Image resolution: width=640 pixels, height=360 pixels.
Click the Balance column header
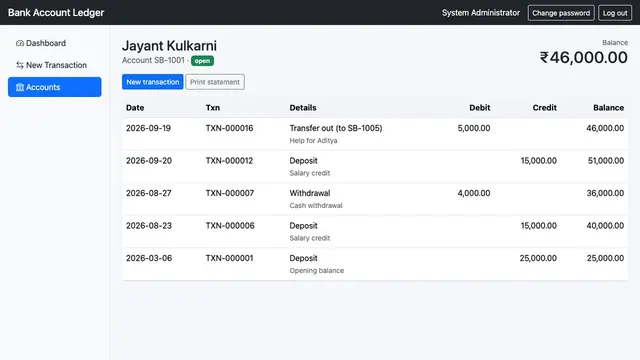click(x=608, y=108)
